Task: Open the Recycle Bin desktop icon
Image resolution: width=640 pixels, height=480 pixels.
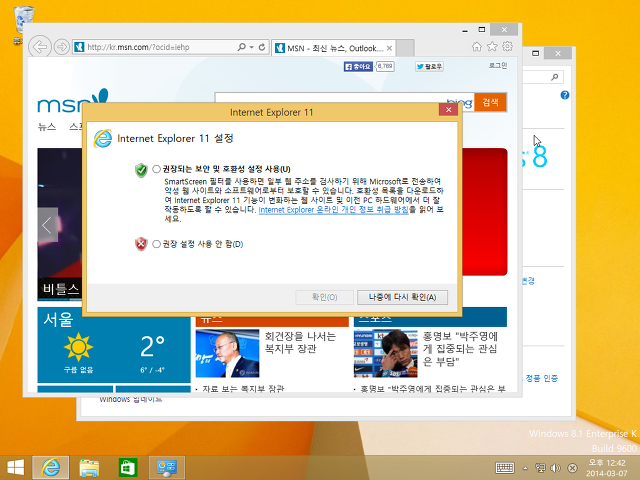Action: click(x=24, y=20)
